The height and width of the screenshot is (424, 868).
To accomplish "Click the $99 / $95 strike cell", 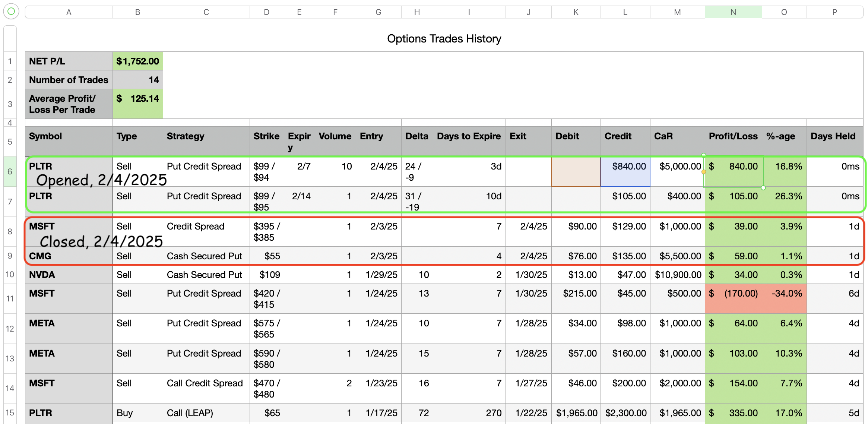I will (x=267, y=202).
